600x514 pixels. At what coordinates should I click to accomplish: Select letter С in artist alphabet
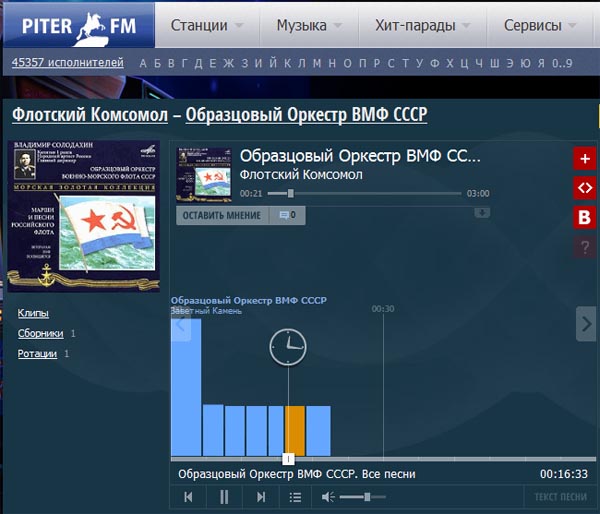click(391, 63)
